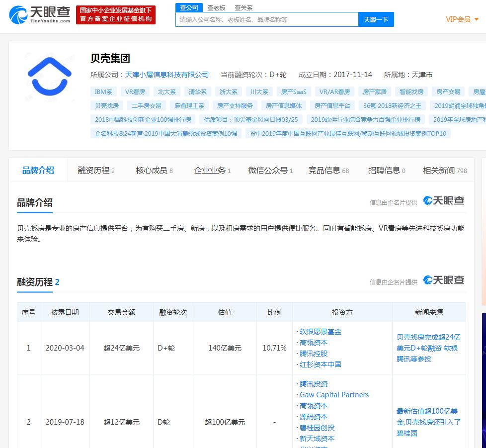Switch to the 企业业务 tab

point(212,170)
